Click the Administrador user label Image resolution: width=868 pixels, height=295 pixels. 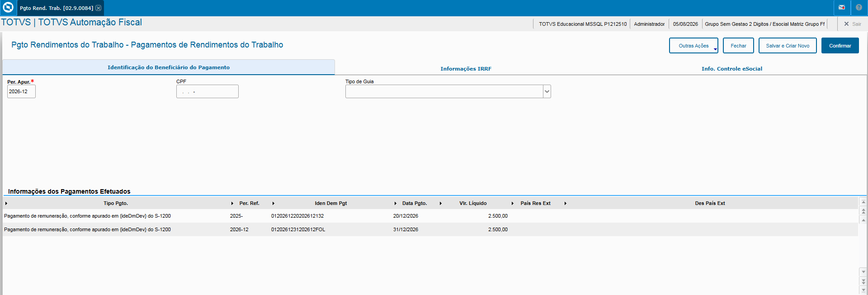tap(649, 24)
